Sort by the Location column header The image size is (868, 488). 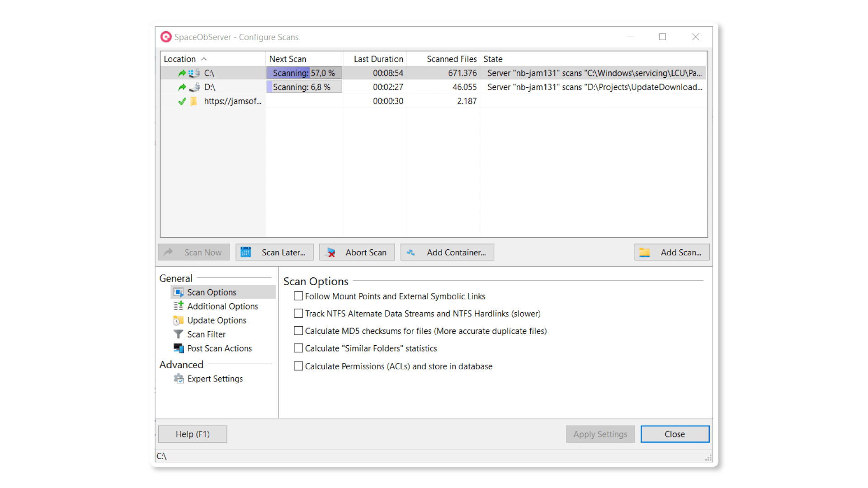pos(180,59)
